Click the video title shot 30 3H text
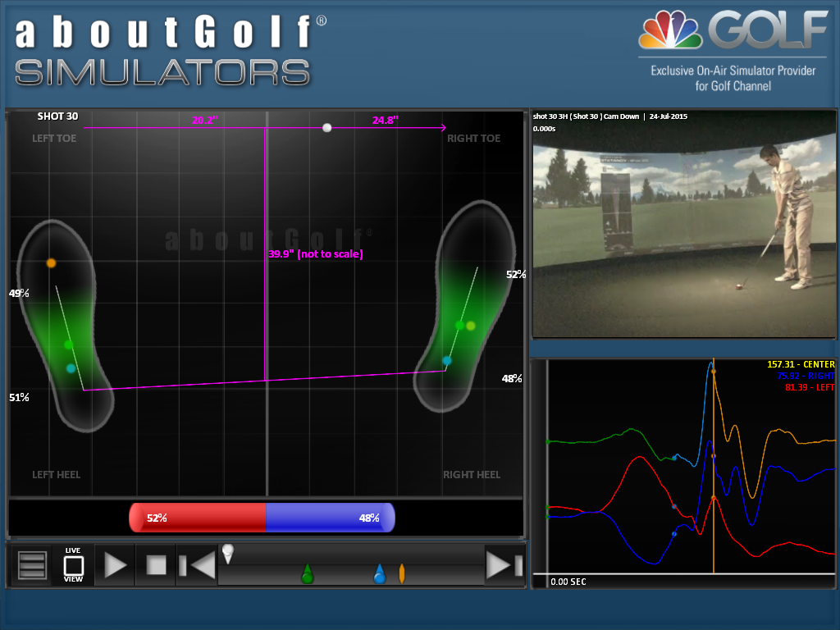Image resolution: width=840 pixels, height=630 pixels. pyautogui.click(x=586, y=116)
